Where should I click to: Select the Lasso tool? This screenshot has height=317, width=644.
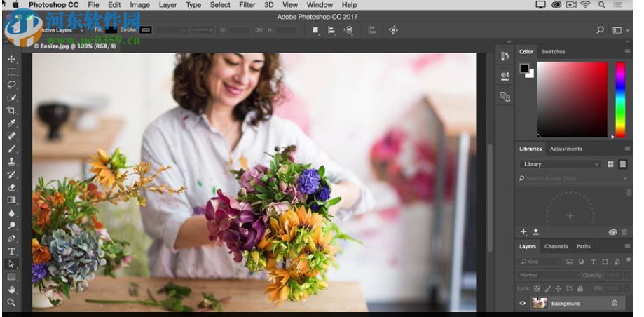tap(11, 85)
